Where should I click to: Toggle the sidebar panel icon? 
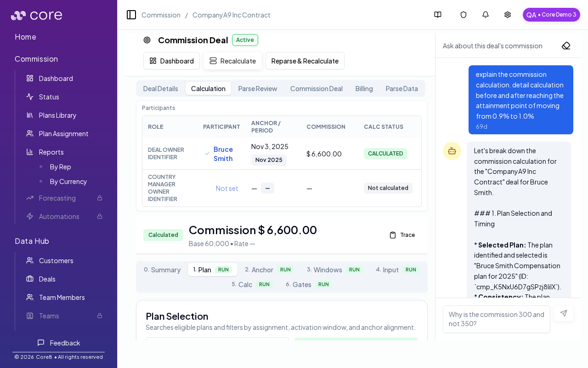131,15
